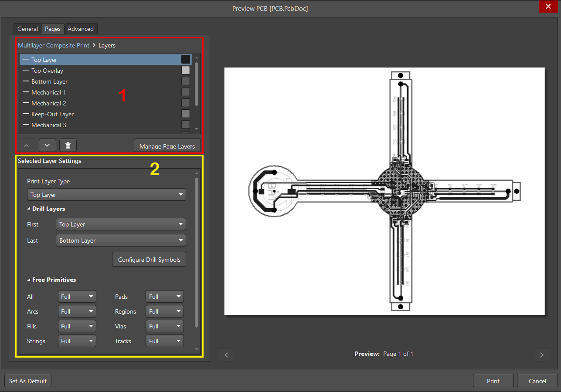This screenshot has height=392, width=561.
Task: Open the Pads display mode dropdown
Action: pos(164,297)
